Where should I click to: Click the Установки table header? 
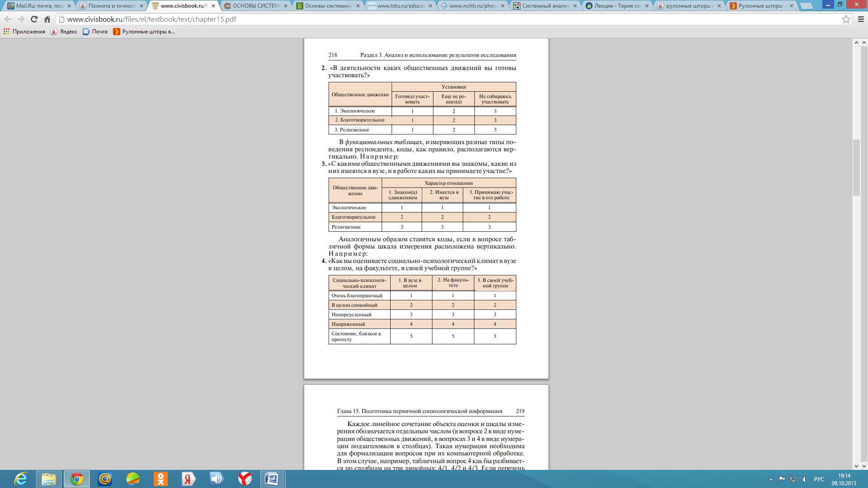tap(453, 87)
